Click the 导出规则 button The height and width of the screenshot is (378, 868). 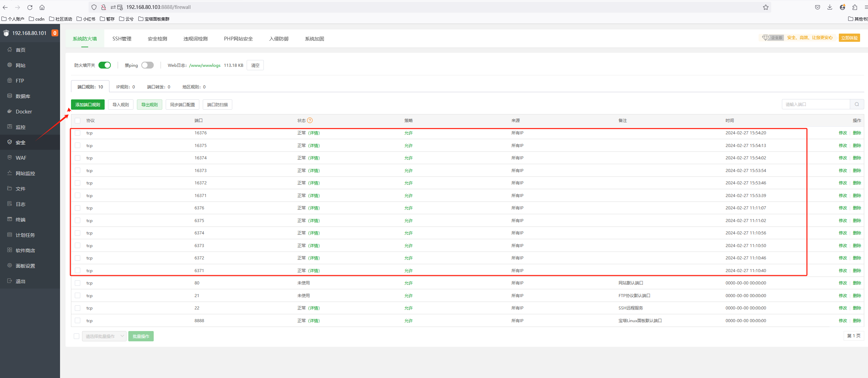[x=150, y=105]
